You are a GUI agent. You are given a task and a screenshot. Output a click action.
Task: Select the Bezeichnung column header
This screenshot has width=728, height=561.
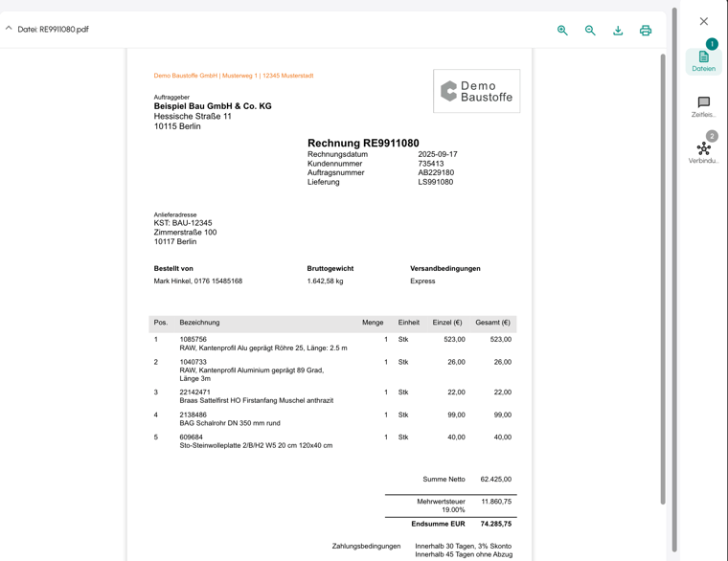[199, 323]
